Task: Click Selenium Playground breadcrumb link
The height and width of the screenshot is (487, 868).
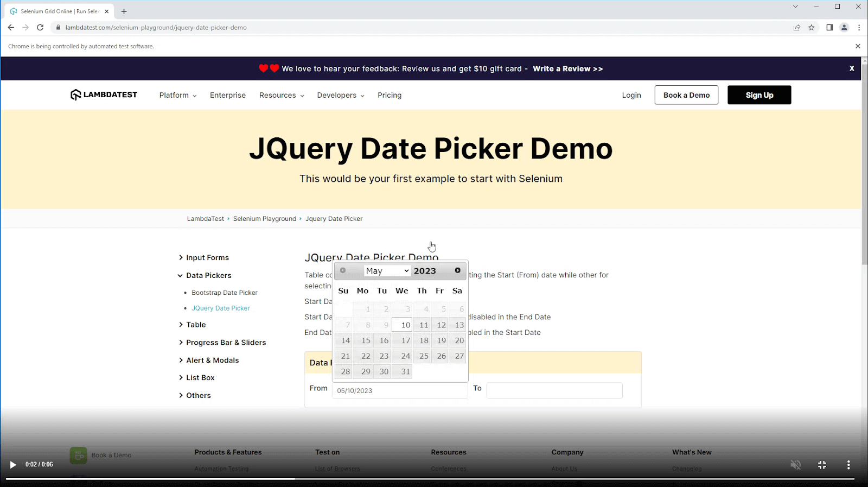Action: [x=265, y=219]
